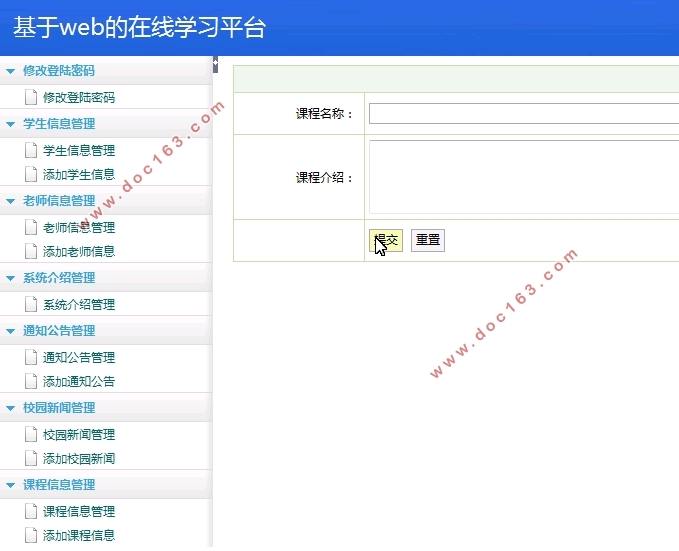Click the 系统介绍管理 section header text
The image size is (679, 551).
pos(59,278)
